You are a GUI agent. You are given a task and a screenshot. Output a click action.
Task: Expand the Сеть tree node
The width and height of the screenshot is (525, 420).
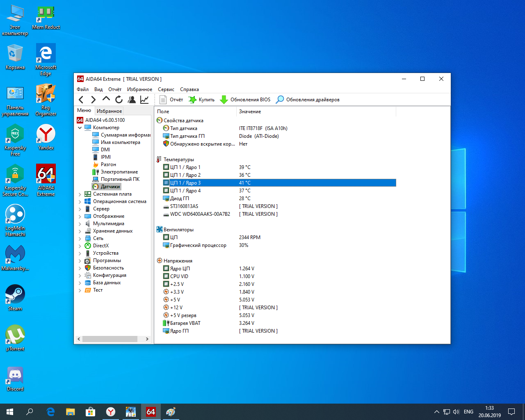coord(80,238)
